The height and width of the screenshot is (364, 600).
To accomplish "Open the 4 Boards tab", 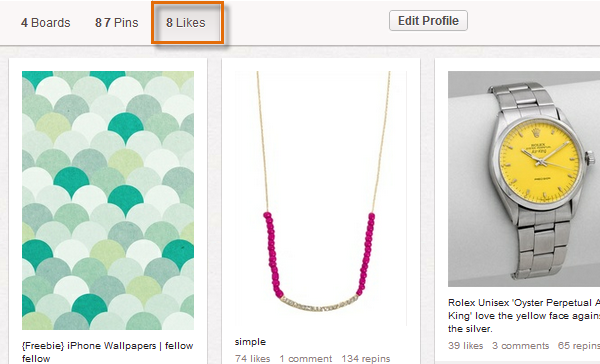I will click(x=46, y=23).
